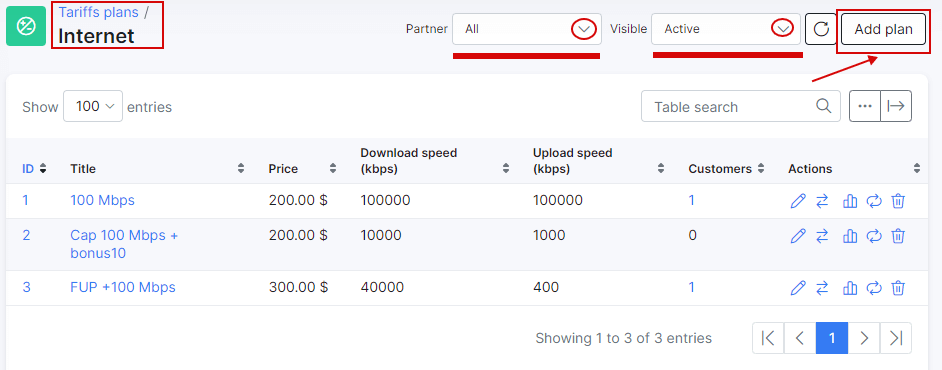Open the 100 Mbps plan title link
The image size is (942, 370).
[x=102, y=201]
